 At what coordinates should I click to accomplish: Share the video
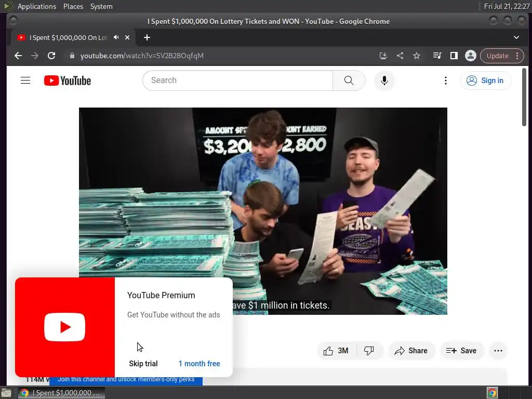click(411, 351)
